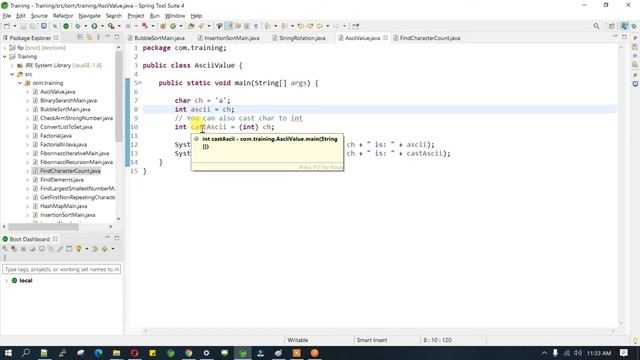Click the toolbar Search magnifier at right

coord(596,26)
